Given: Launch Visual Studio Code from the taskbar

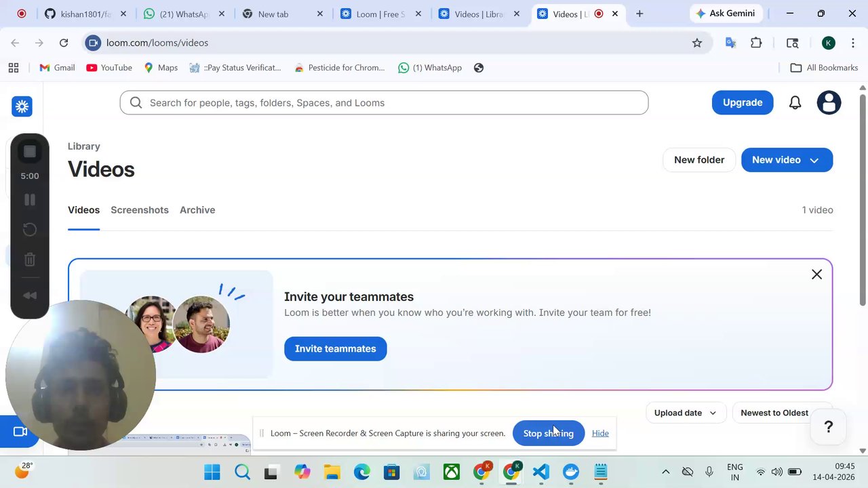Looking at the screenshot, I should (x=540, y=472).
